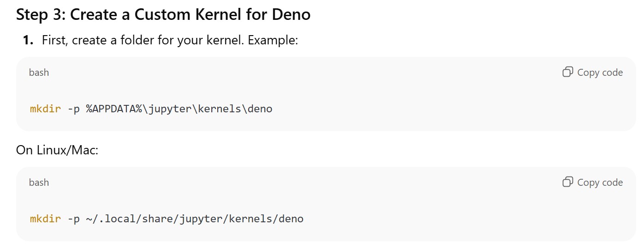Click the copy icon for the Linux/Mac command
The width and height of the screenshot is (644, 244).
568,182
